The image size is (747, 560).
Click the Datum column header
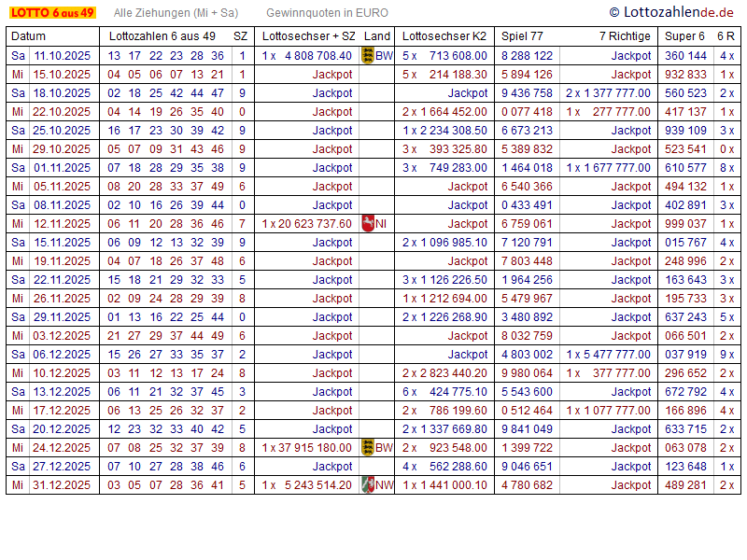click(28, 35)
